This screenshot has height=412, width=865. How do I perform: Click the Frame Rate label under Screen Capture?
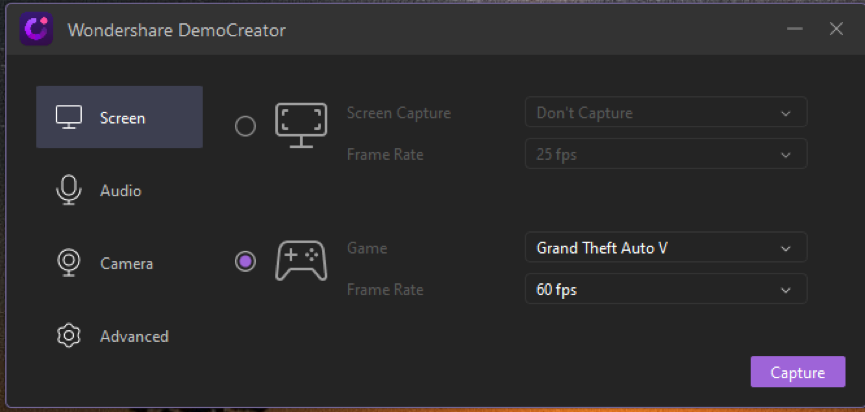[x=385, y=154]
